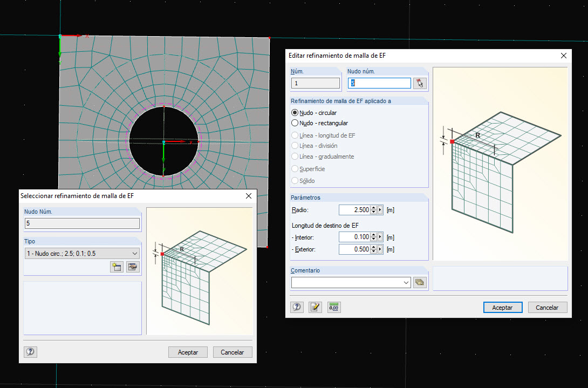Screen dimensions: 588x388
Task: Expand the Comentario combo box
Action: click(406, 282)
